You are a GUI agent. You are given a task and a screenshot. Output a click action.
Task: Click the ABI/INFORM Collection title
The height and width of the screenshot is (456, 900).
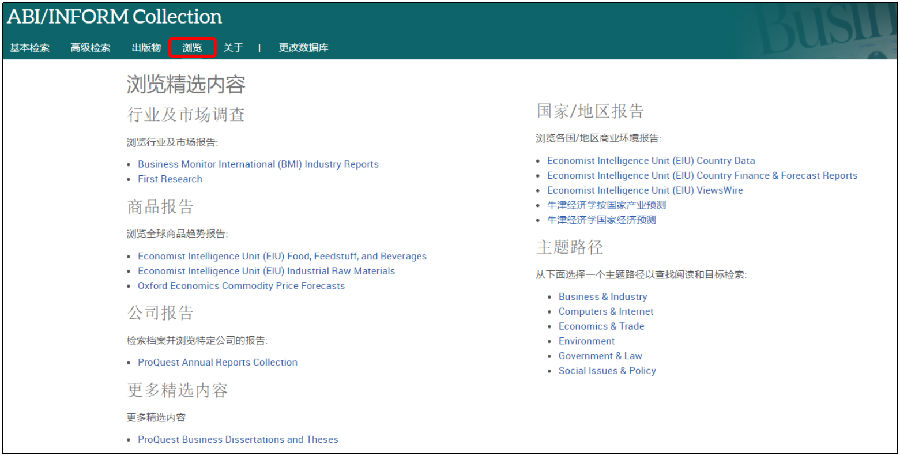tap(115, 17)
